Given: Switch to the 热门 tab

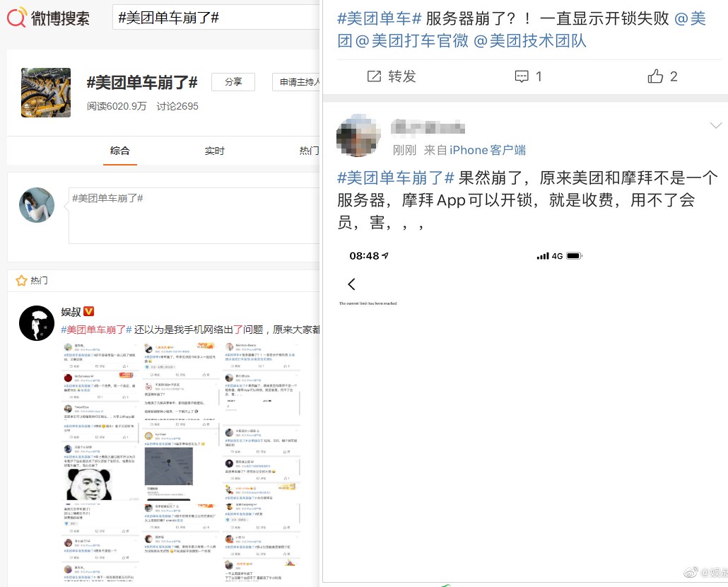Looking at the screenshot, I should [309, 151].
